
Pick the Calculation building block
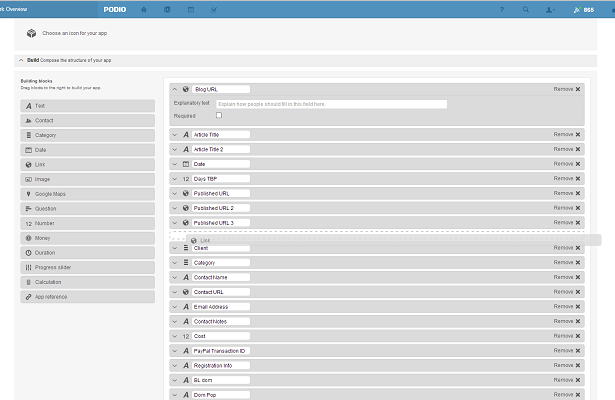pos(86,282)
